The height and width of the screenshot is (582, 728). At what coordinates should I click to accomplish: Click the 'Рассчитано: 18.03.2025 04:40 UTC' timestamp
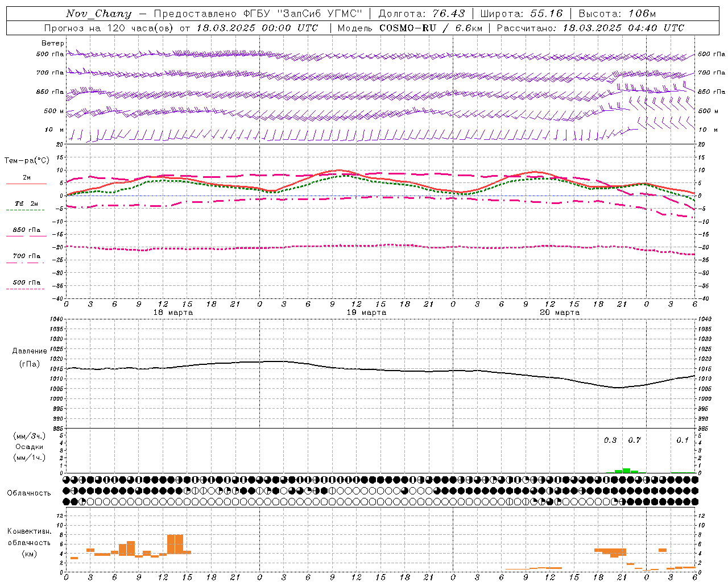[590, 28]
